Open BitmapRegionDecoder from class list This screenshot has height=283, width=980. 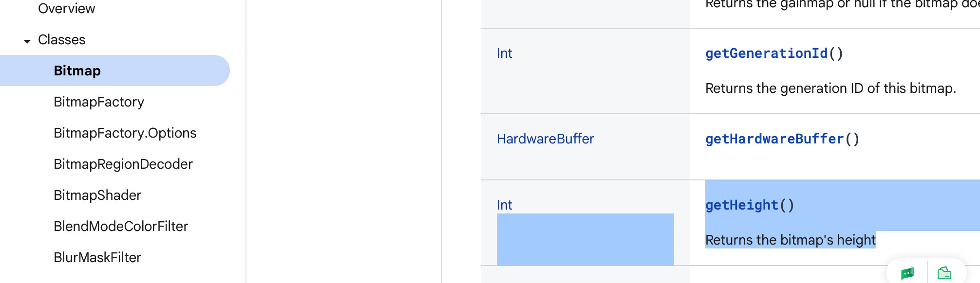(123, 164)
